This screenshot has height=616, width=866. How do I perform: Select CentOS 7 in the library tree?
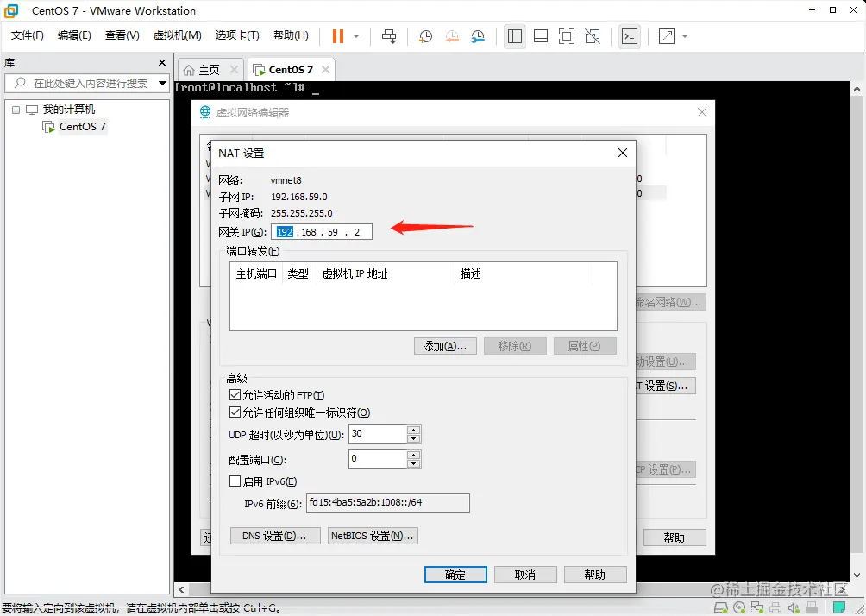tap(82, 127)
